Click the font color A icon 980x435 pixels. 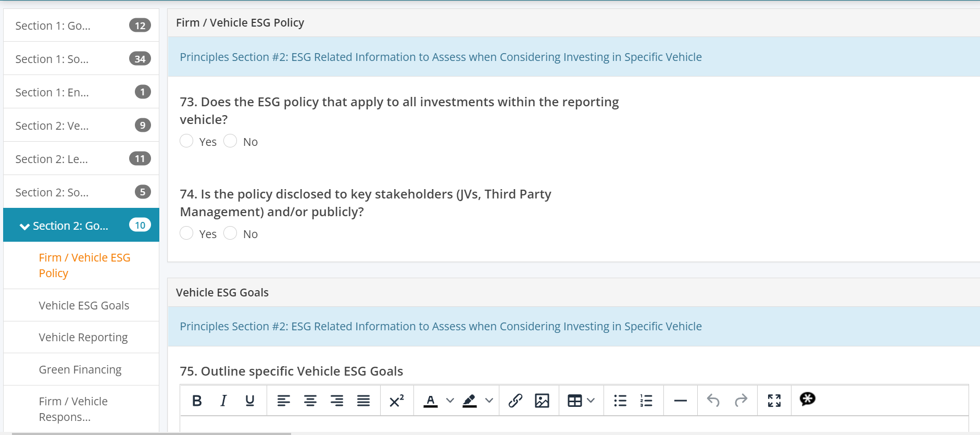431,401
